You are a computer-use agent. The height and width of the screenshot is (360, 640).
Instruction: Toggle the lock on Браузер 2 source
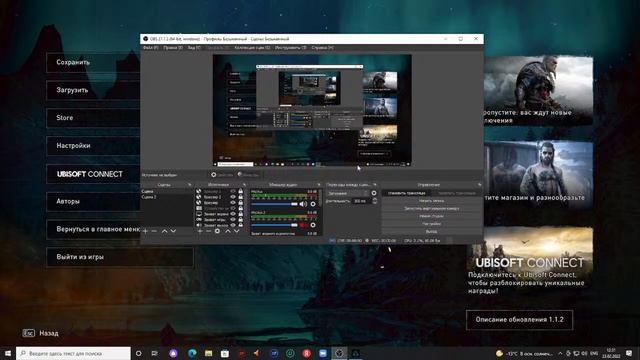tap(240, 197)
